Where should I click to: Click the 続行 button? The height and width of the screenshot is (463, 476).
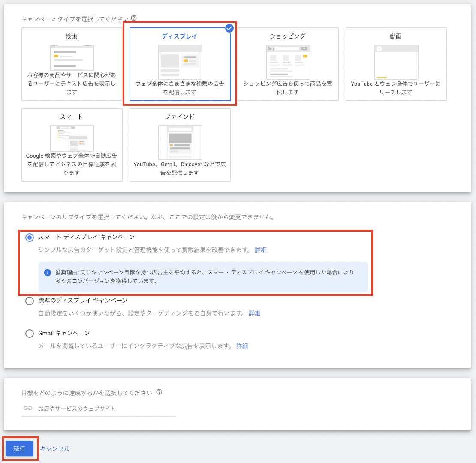point(20,449)
